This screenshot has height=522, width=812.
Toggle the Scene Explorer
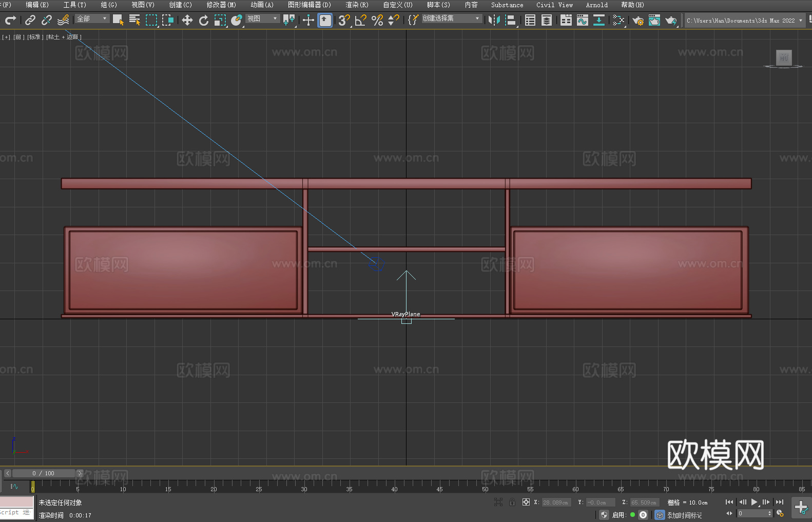[x=530, y=20]
